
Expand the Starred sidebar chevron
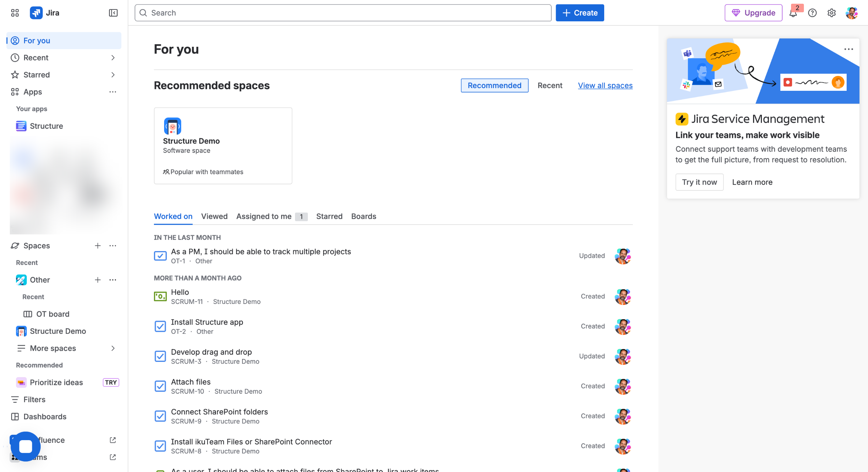pos(113,75)
